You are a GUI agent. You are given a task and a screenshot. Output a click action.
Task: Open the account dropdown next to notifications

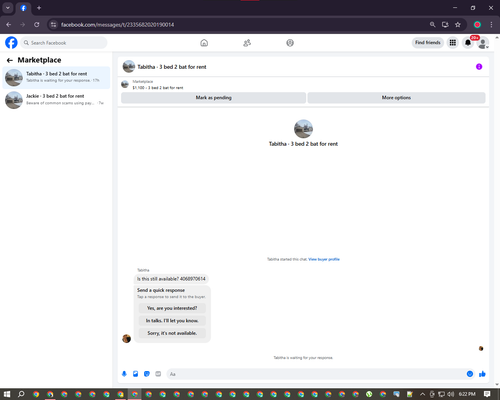pyautogui.click(x=483, y=43)
